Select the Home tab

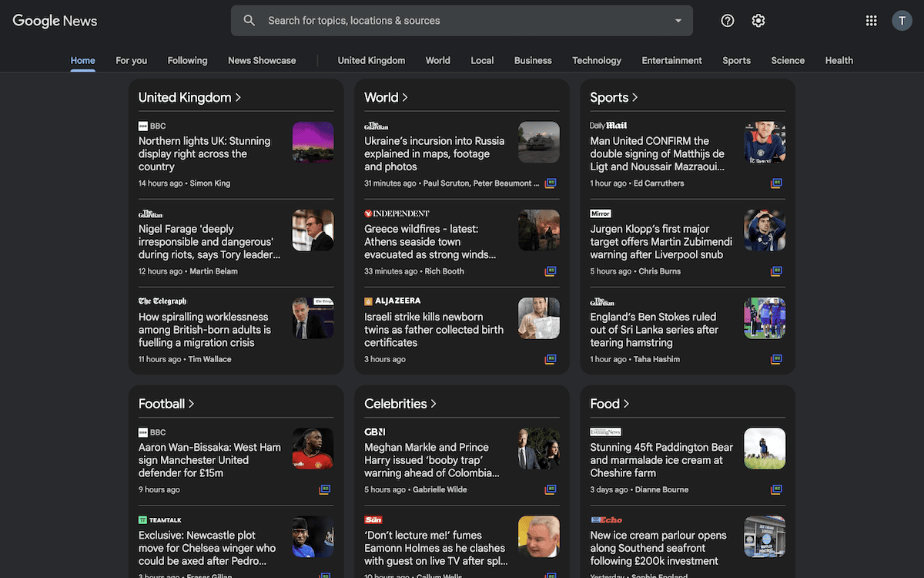click(83, 60)
